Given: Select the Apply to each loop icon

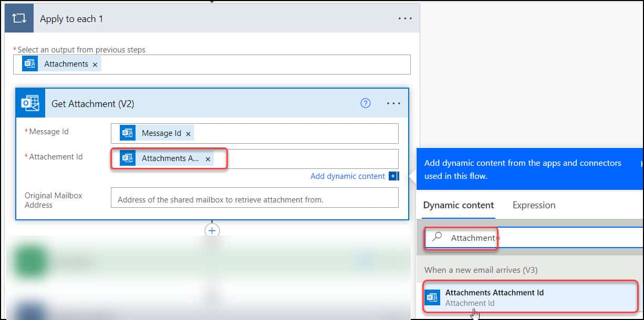Looking at the screenshot, I should (x=19, y=18).
